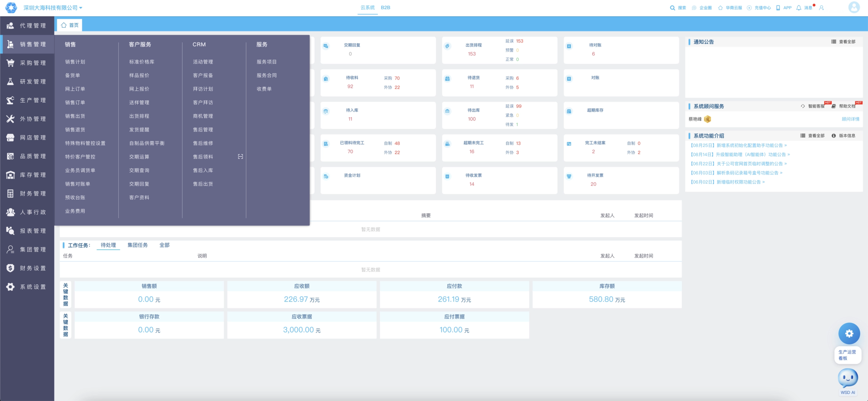Expand the 深圳大海科技有限公司 company dropdown
This screenshot has width=868, height=401.
point(53,8)
